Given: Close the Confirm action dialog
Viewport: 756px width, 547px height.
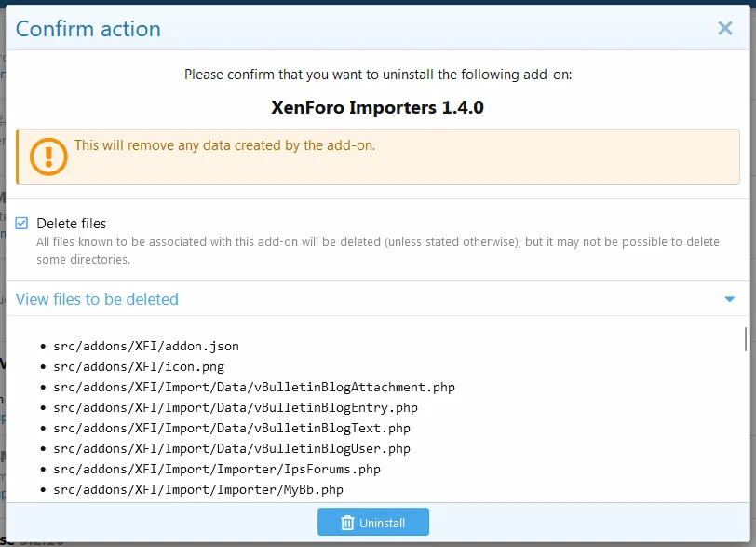Looking at the screenshot, I should pyautogui.click(x=725, y=28).
